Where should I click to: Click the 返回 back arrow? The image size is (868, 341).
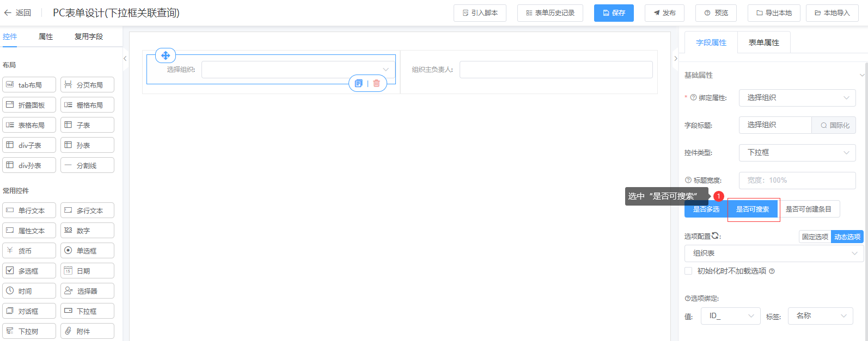click(x=8, y=13)
